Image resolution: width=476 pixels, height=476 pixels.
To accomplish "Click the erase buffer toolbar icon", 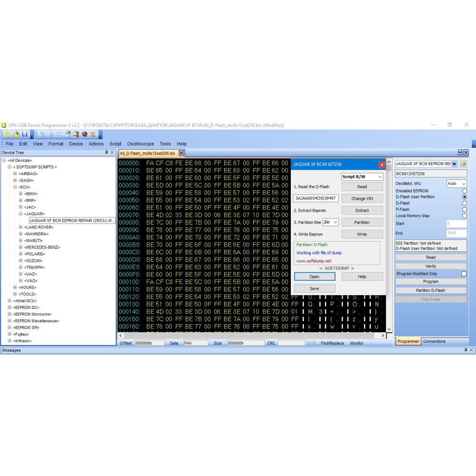I will pos(68,134).
